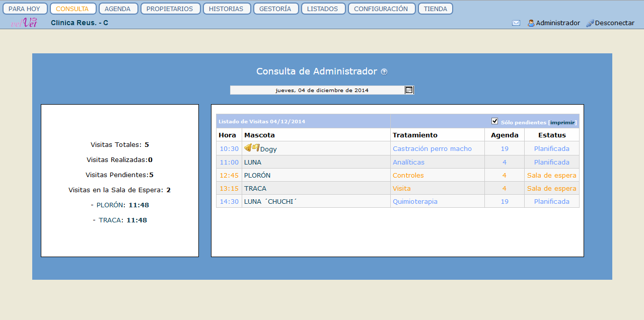Click PLORÓN's Sala de espera status

(x=551, y=176)
